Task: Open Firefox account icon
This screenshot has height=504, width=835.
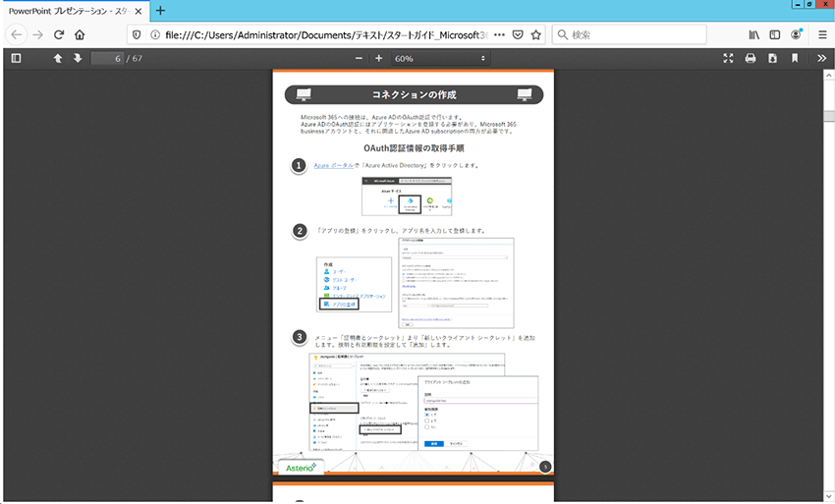Action: point(796,34)
